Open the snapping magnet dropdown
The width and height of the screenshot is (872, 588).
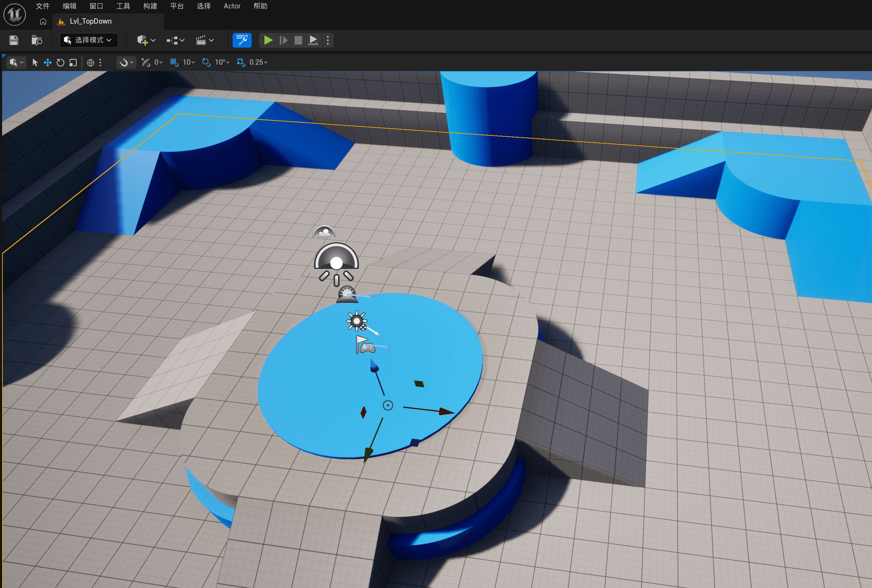coord(126,62)
